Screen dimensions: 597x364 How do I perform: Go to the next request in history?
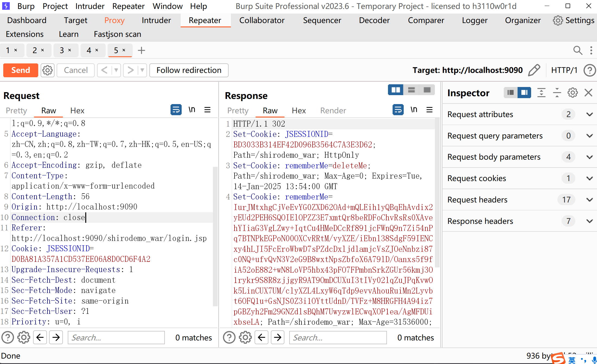pos(130,70)
